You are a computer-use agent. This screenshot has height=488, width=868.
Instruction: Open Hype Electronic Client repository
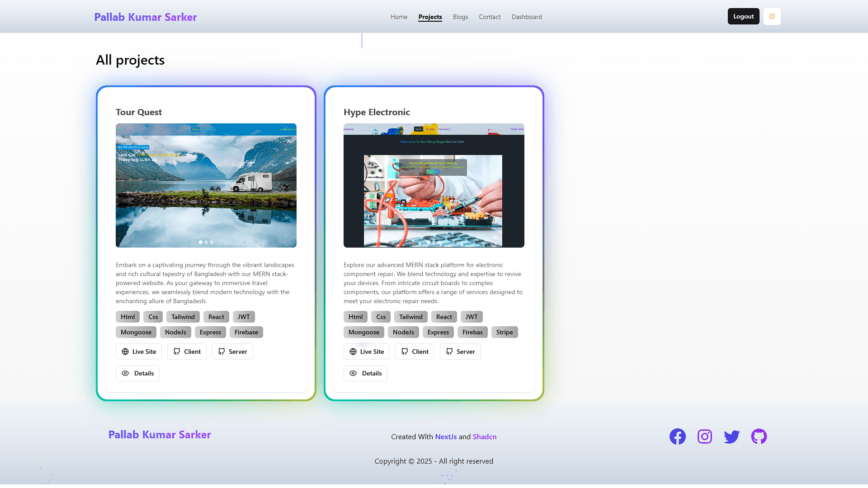click(415, 352)
